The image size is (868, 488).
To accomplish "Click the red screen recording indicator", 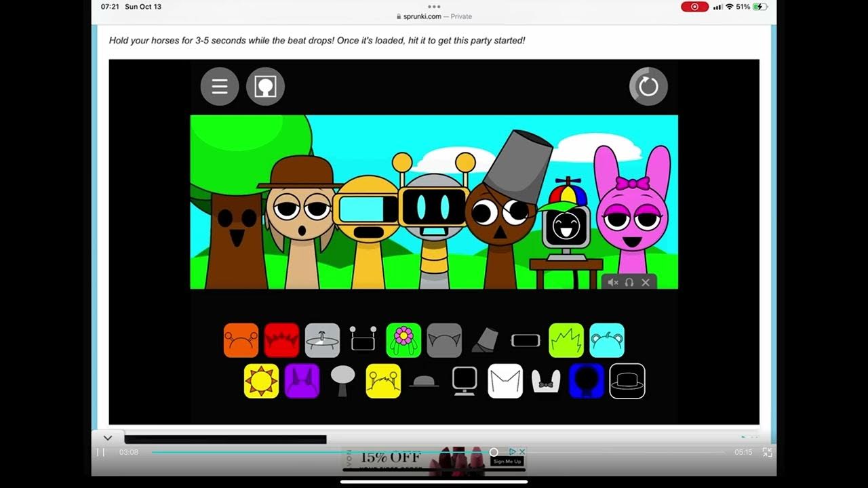I will [694, 7].
